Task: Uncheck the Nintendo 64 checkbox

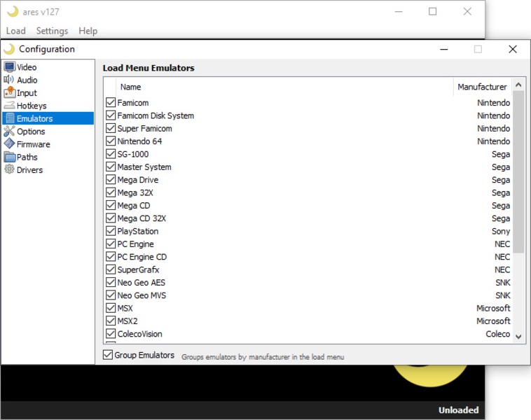Action: 111,141
